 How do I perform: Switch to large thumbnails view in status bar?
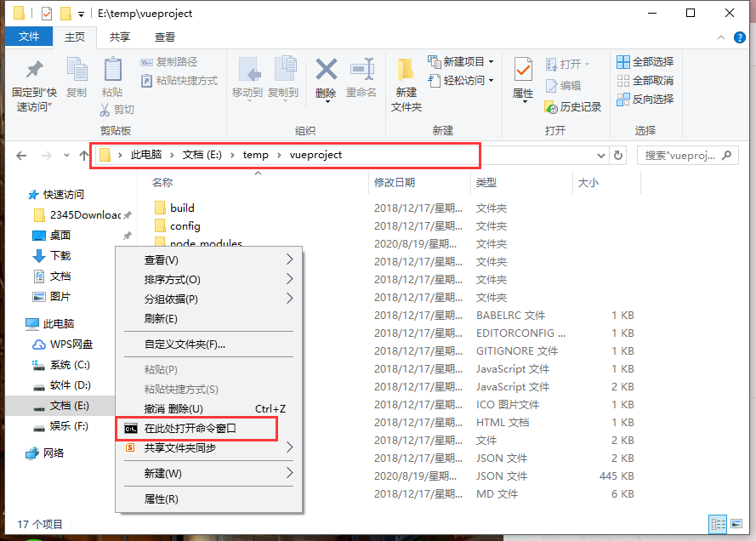tap(736, 524)
